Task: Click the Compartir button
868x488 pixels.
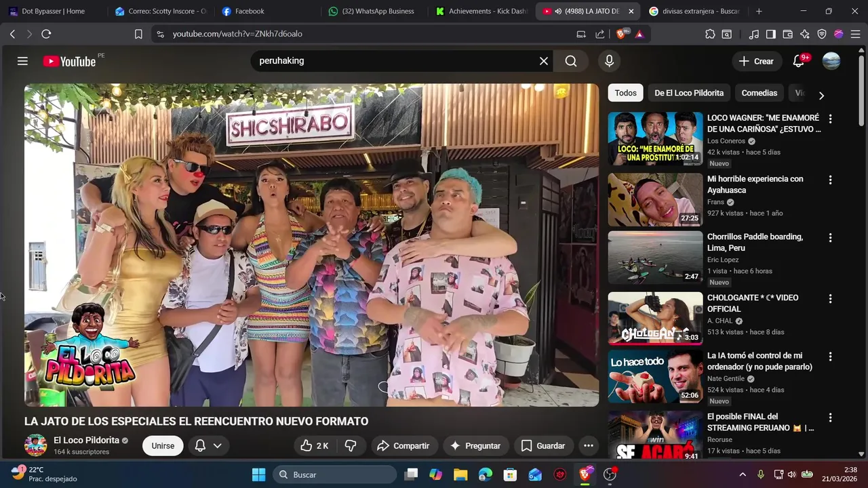Action: [403, 445]
